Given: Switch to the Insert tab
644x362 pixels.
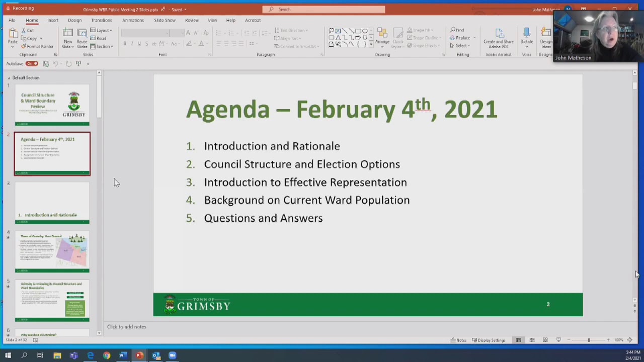Looking at the screenshot, I should point(53,21).
